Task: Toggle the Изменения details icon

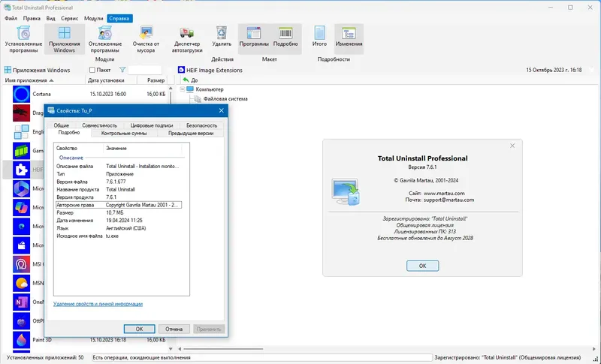Action: pyautogui.click(x=349, y=33)
